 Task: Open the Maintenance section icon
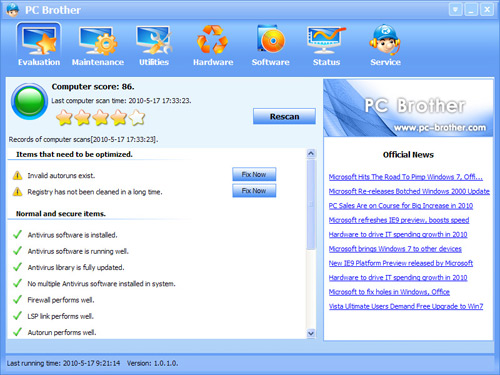[x=98, y=41]
